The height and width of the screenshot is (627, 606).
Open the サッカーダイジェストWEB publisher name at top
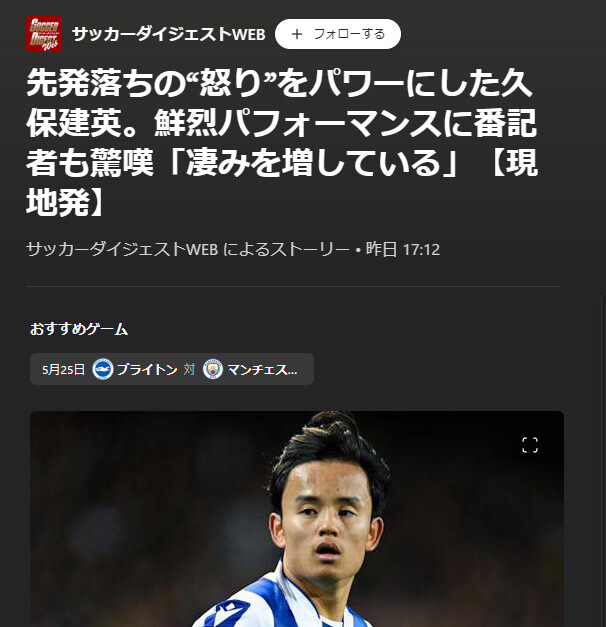[x=169, y=34]
